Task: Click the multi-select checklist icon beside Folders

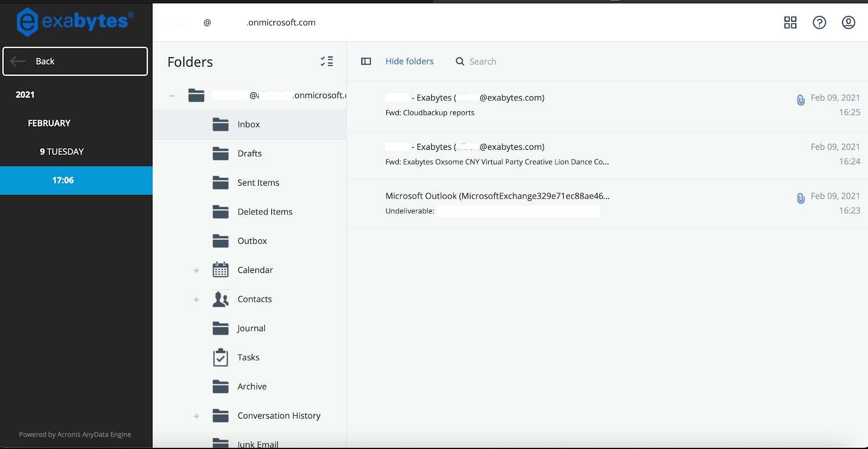Action: pyautogui.click(x=327, y=61)
